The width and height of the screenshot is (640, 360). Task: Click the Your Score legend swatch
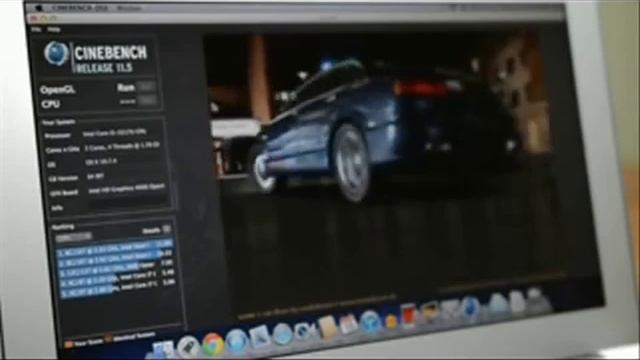point(69,345)
